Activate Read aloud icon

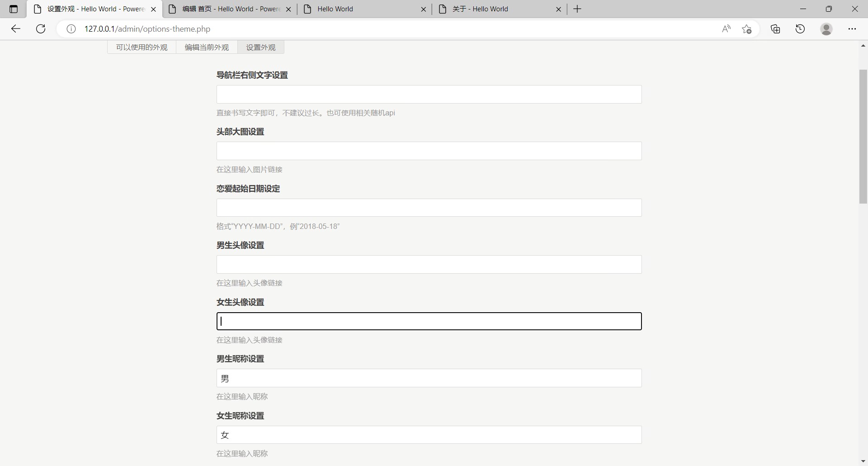pyautogui.click(x=726, y=29)
